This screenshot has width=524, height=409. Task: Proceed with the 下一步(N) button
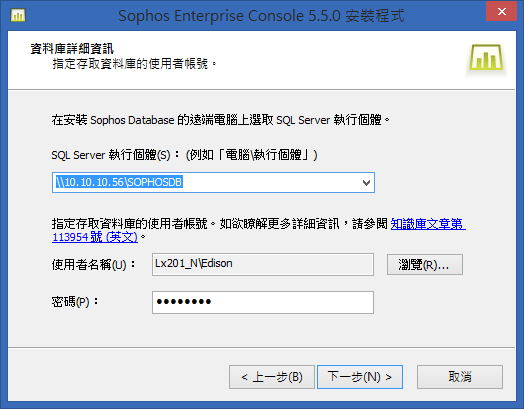[x=360, y=377]
